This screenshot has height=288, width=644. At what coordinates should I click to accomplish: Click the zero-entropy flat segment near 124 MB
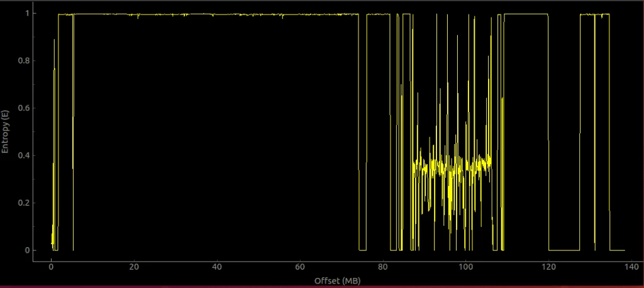564,250
